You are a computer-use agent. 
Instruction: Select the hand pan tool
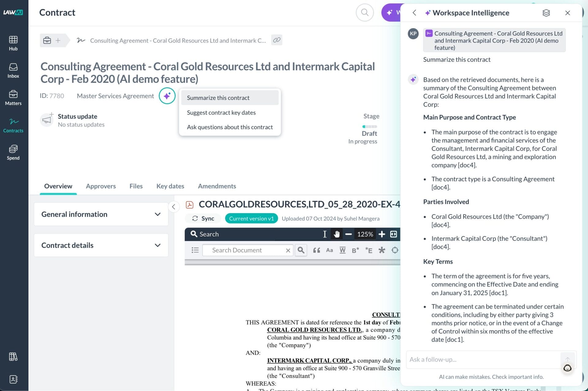pyautogui.click(x=337, y=234)
